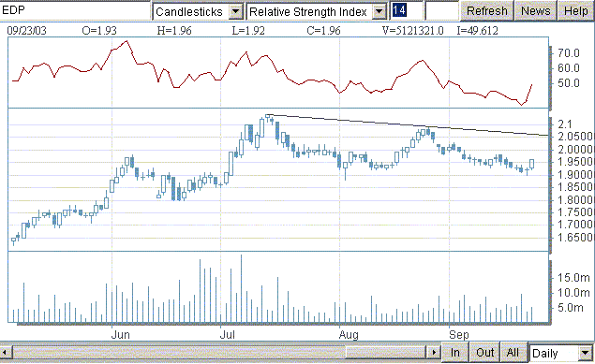595x364 pixels.
Task: Click the 70.0 RSI axis label
Action: click(x=569, y=53)
